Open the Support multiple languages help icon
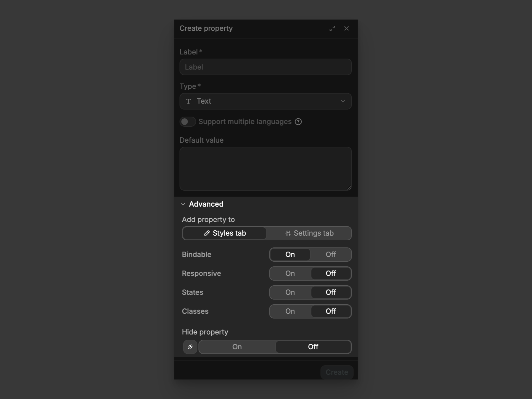The image size is (532, 399). (x=298, y=122)
